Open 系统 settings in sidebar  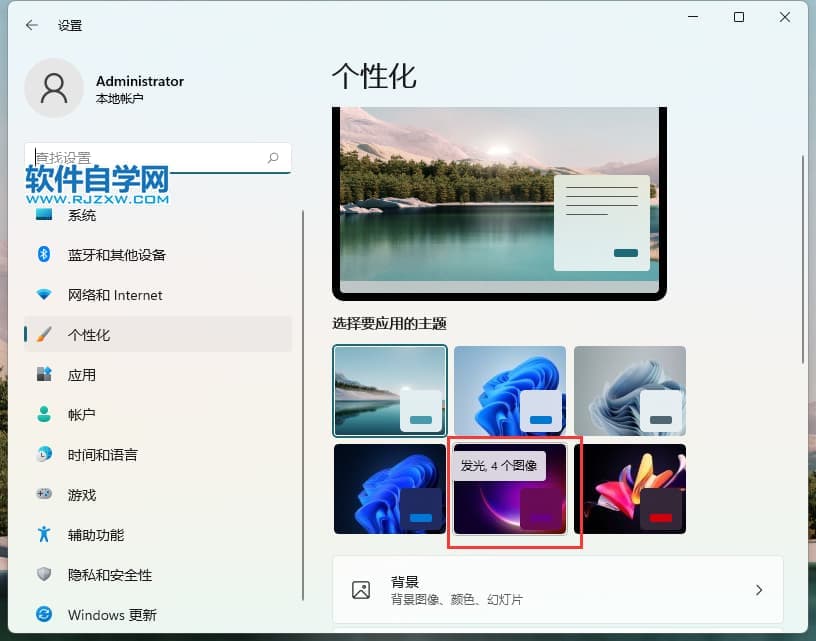point(82,215)
